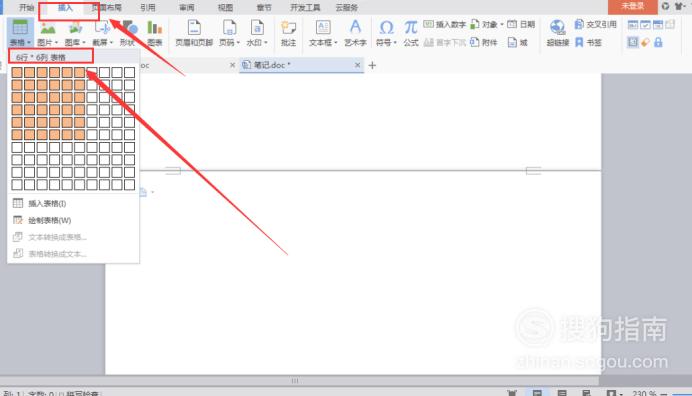Insert 日期 (Date)
This screenshot has width=692, height=396.
(x=521, y=24)
